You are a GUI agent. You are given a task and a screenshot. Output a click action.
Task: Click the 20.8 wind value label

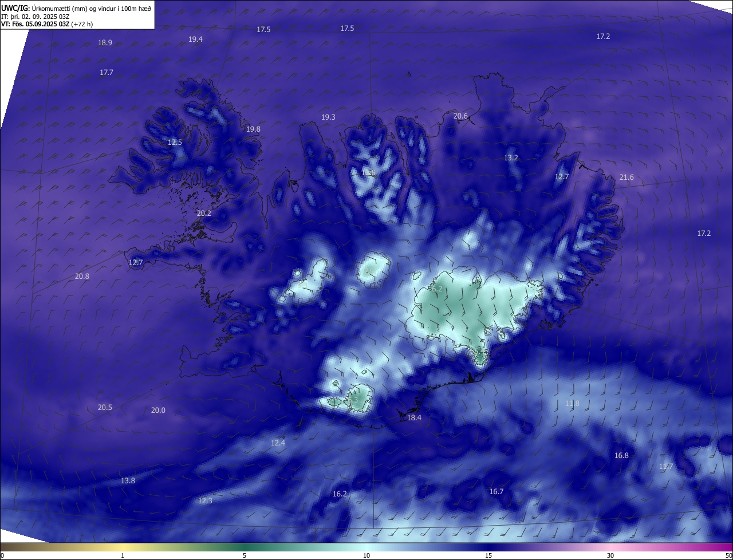pos(82,276)
